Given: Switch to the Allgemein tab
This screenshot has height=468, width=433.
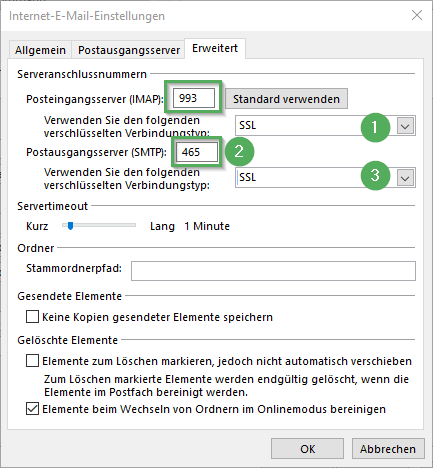Looking at the screenshot, I should (40, 50).
